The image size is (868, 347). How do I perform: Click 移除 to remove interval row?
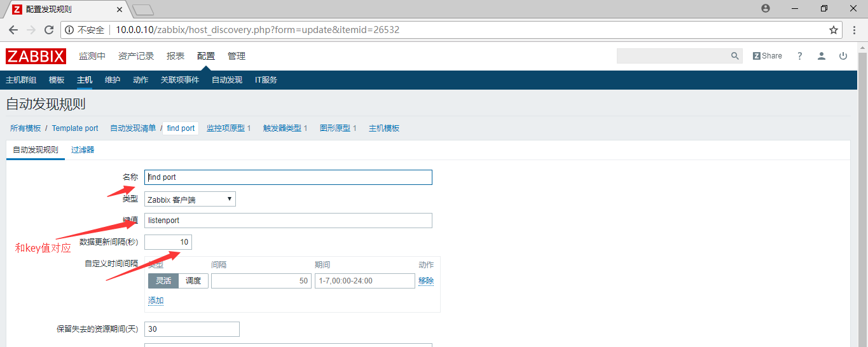[x=426, y=281]
